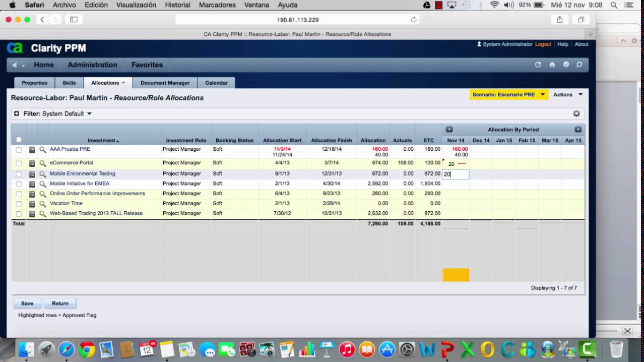Open Administration menu

[x=92, y=65]
